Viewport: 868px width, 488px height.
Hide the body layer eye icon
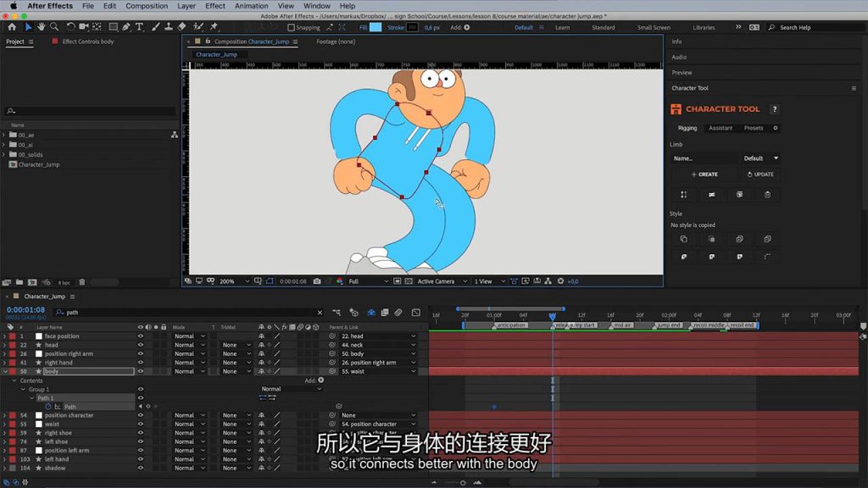coord(141,371)
